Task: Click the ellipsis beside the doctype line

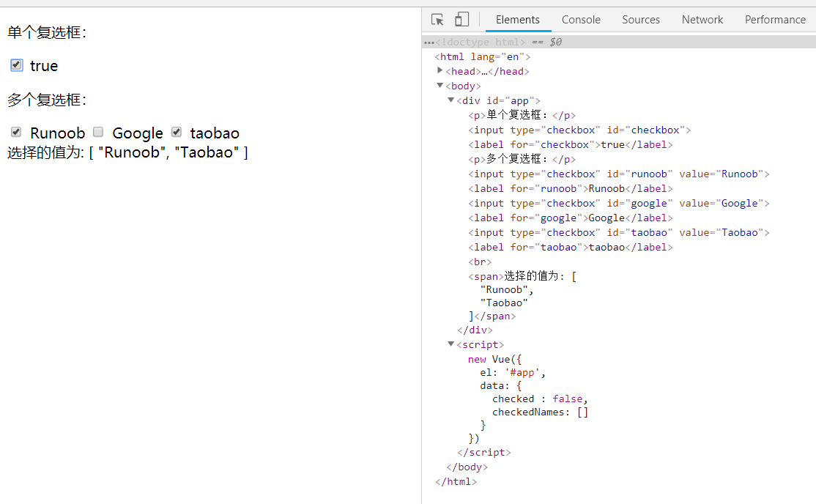Action: click(429, 42)
